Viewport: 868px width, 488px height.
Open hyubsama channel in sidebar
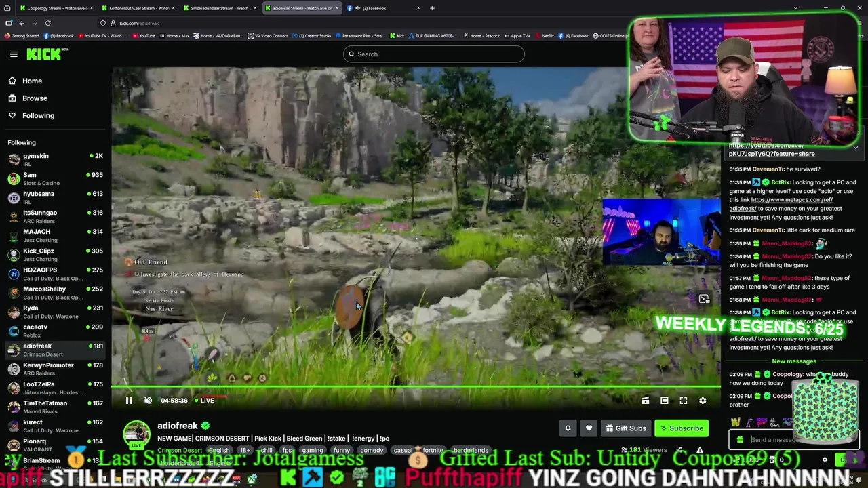tap(56, 198)
